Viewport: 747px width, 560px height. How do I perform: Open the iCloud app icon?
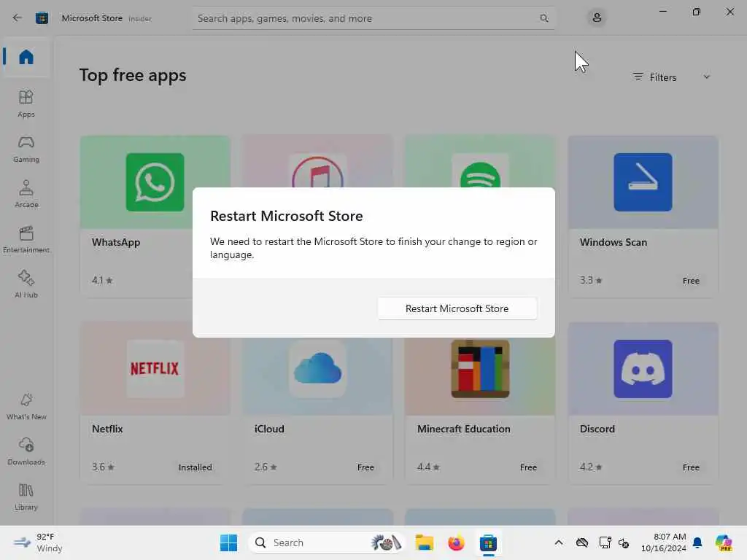(x=317, y=368)
